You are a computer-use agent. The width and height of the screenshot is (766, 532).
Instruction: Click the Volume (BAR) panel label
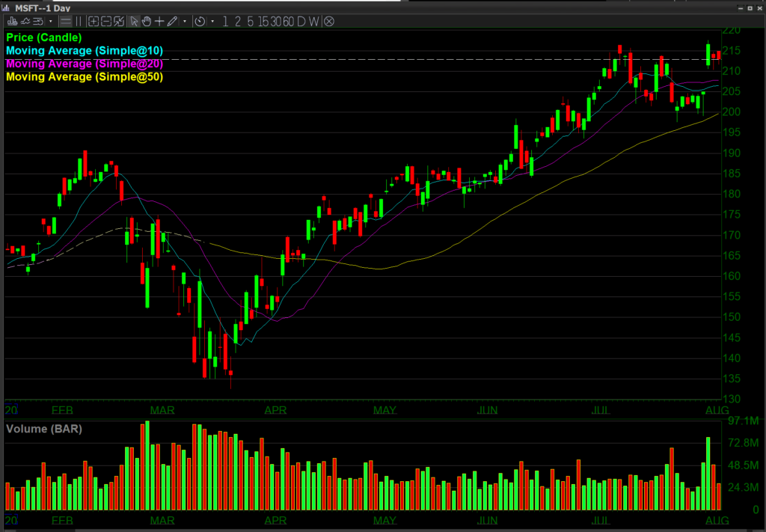point(44,429)
